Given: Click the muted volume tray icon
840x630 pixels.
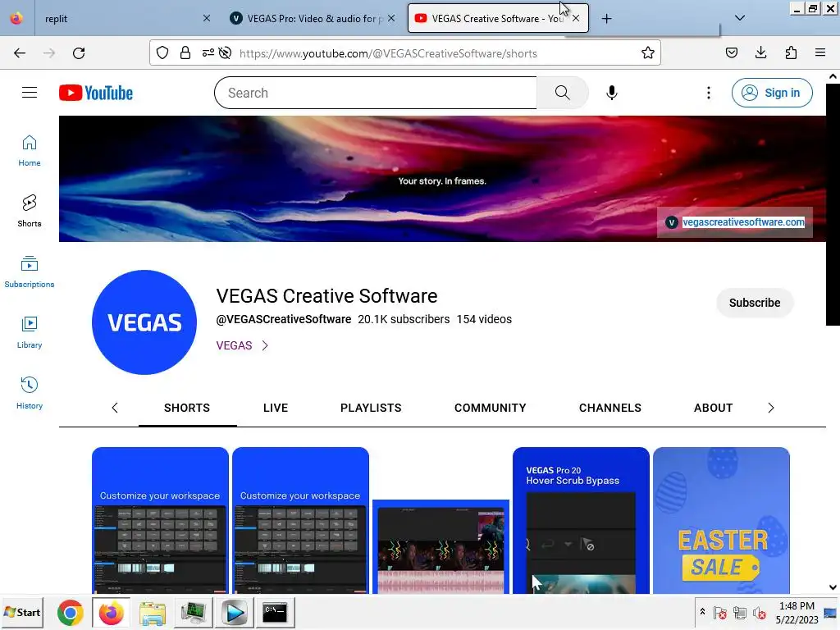Looking at the screenshot, I should (759, 612).
